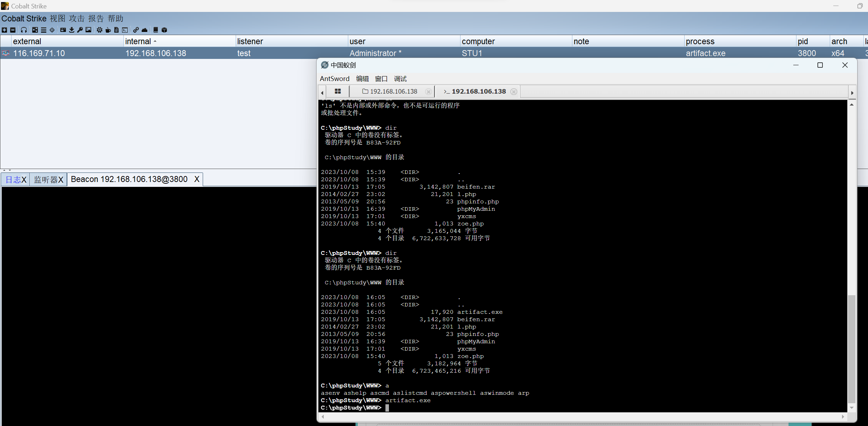Click the terminal scrollbar up arrow
Screen dimensions: 868x426
852,104
